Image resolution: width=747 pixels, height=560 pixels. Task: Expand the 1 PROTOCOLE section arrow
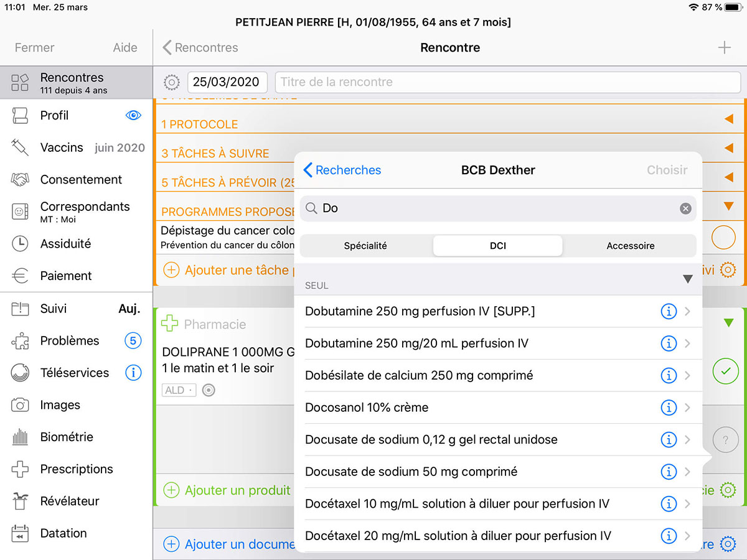click(728, 119)
